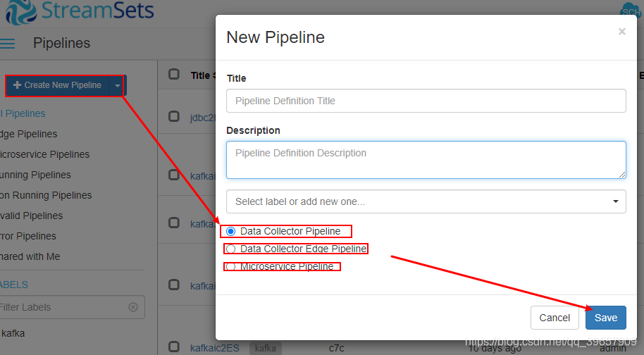This screenshot has width=644, height=355.
Task: Sort by the Title column header
Action: (x=203, y=75)
